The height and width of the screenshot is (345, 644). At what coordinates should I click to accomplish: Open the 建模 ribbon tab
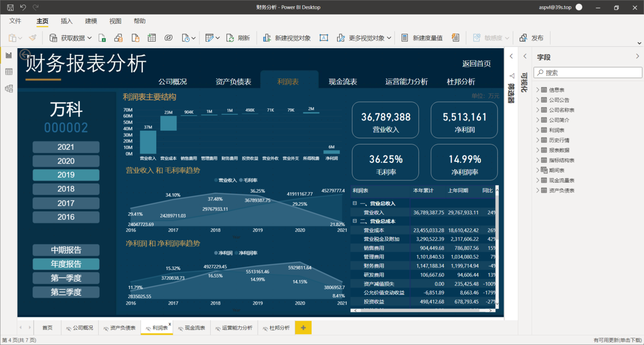point(91,21)
